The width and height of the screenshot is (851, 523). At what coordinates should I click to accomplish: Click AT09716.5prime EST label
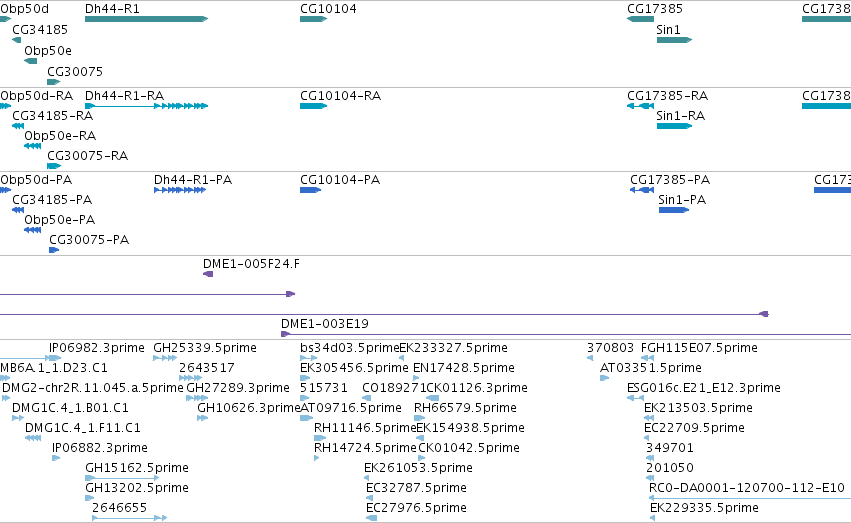(351, 408)
